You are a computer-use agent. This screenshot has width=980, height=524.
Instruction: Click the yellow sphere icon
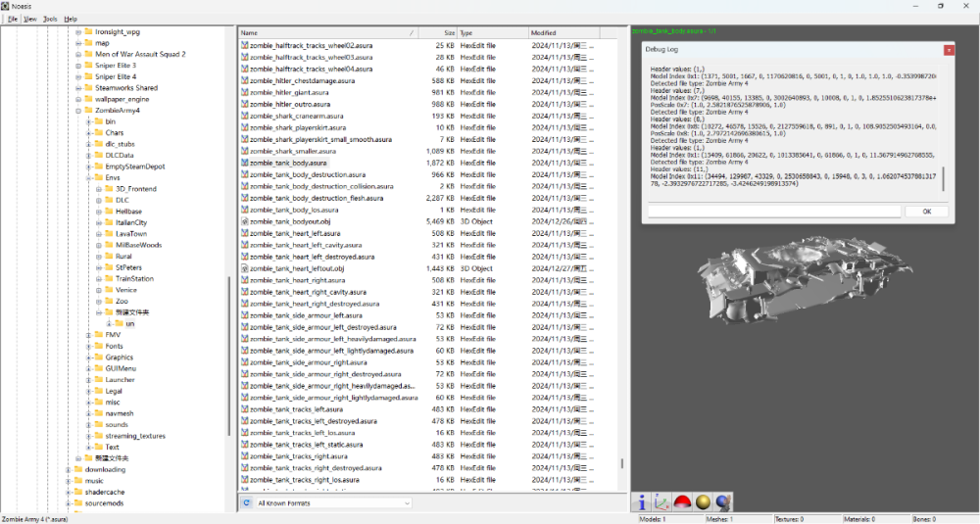click(704, 501)
